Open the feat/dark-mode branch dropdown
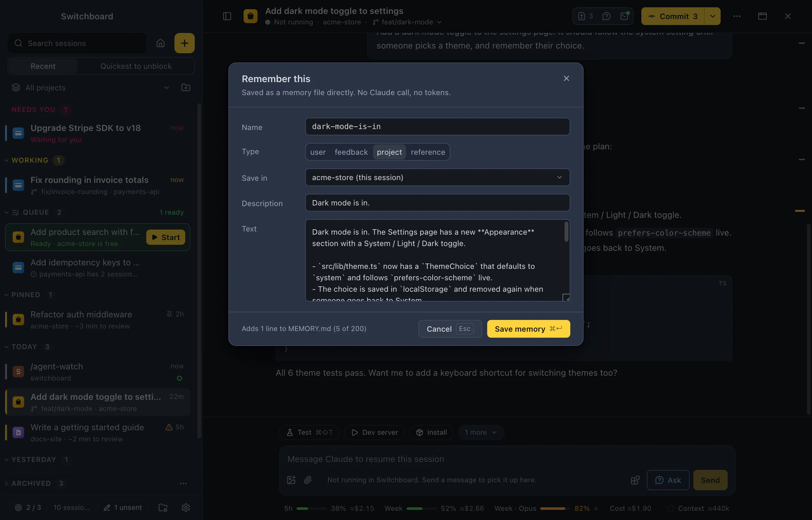This screenshot has height=520, width=812. pyautogui.click(x=407, y=22)
